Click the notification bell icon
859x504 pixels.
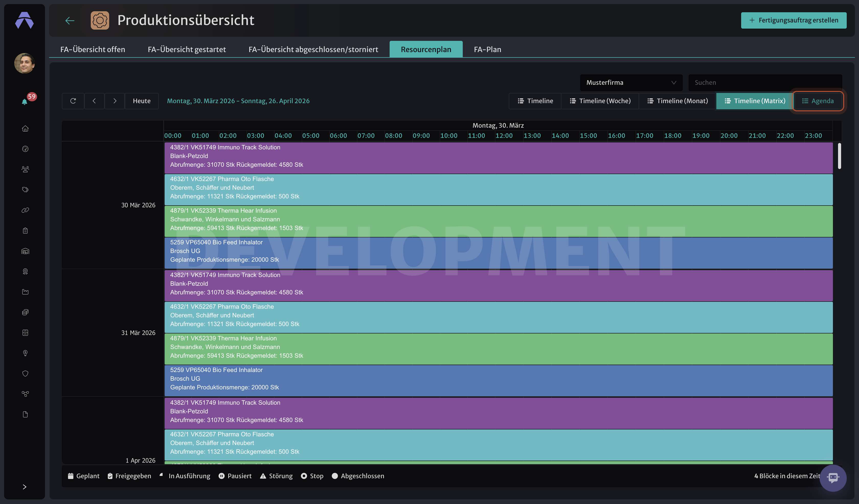[25, 101]
